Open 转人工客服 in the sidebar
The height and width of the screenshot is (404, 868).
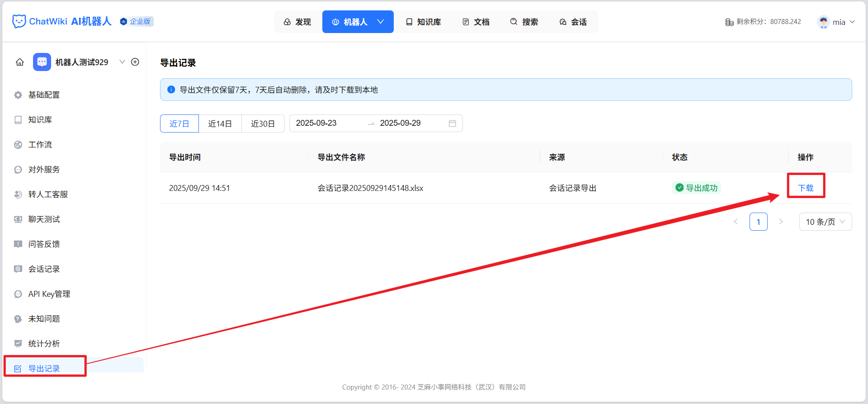(x=74, y=195)
